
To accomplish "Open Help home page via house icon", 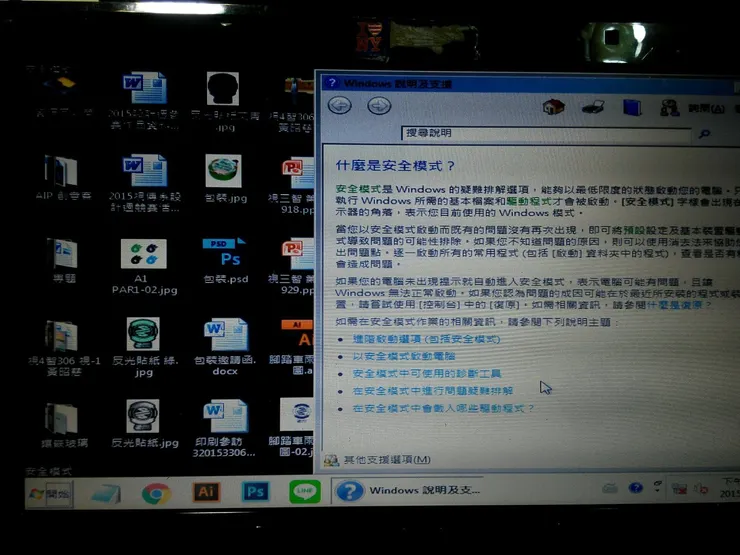I will point(553,107).
